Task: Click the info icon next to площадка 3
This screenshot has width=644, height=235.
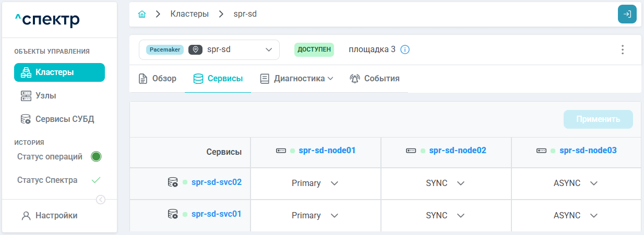Action: click(405, 50)
